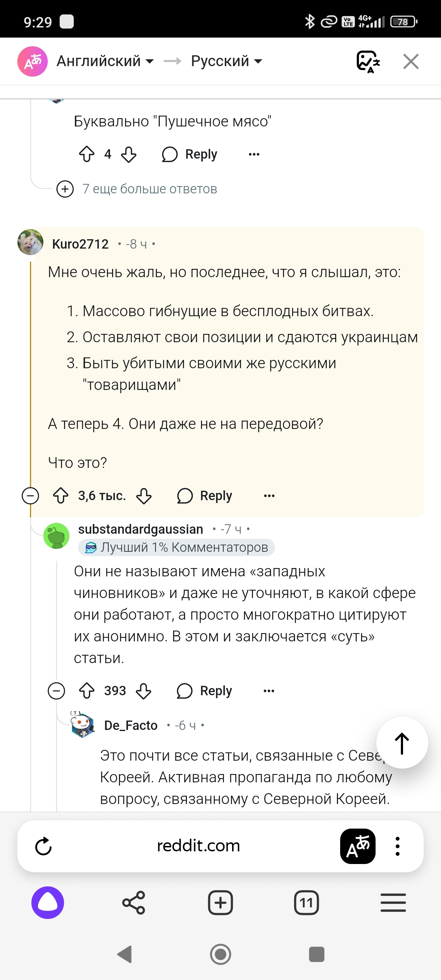441x980 pixels.
Task: Open more options for Kuro2712 comment
Action: tap(269, 496)
